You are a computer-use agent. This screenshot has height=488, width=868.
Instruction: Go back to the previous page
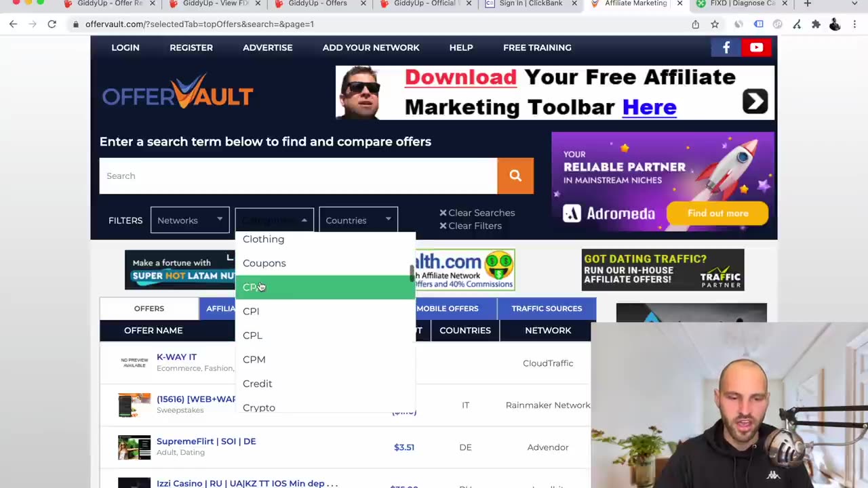pos(13,24)
